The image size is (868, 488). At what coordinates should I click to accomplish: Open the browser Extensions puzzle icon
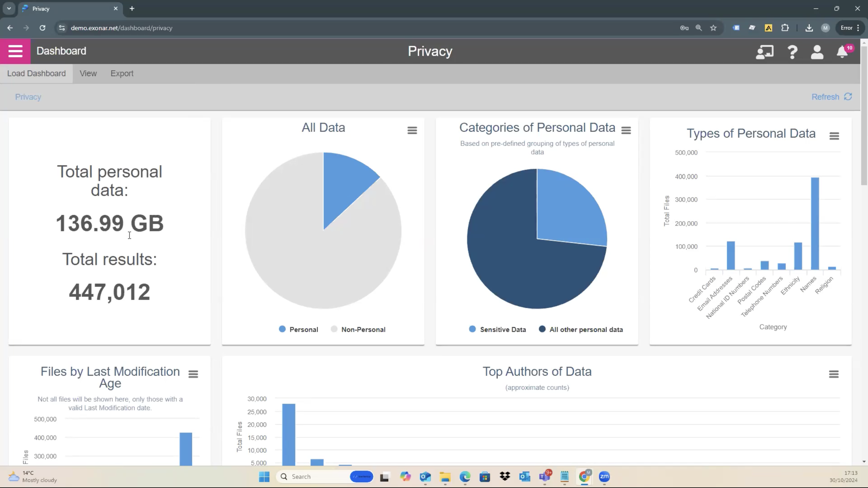[x=785, y=28]
